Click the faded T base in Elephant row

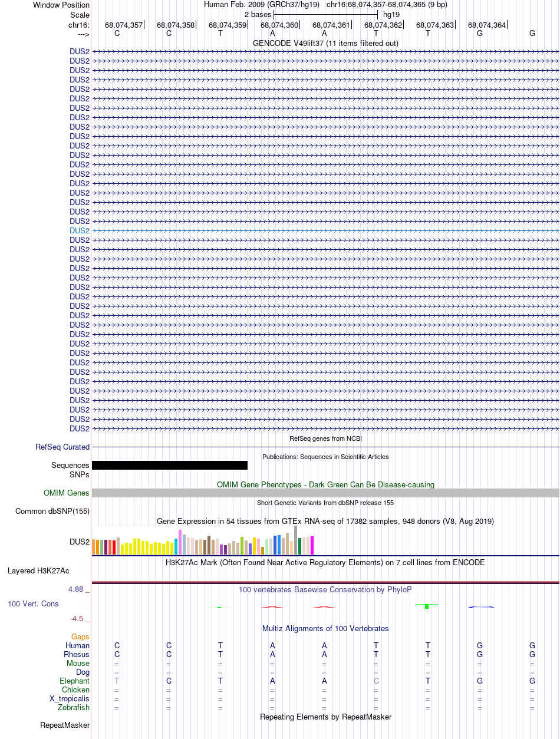[117, 681]
